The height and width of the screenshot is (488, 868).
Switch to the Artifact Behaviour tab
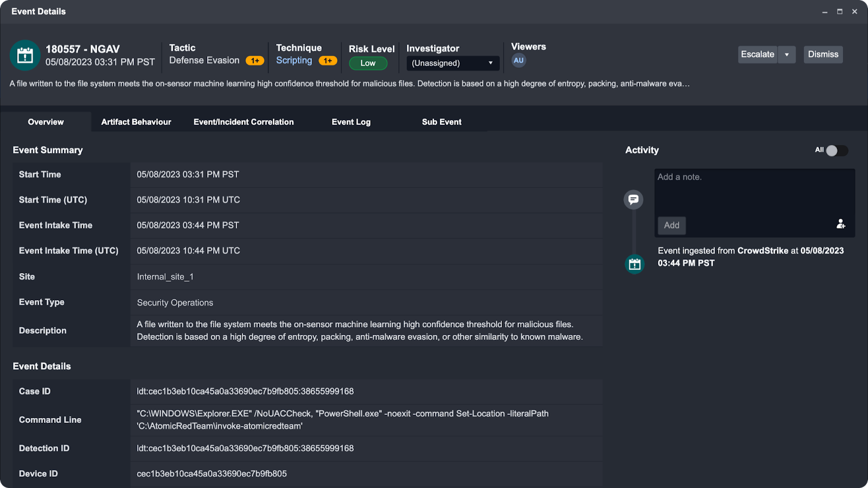pyautogui.click(x=136, y=122)
